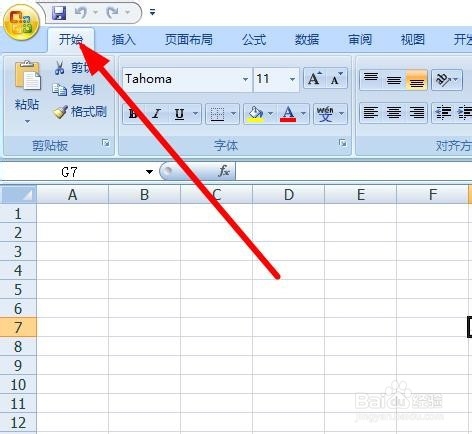Decrease the cell indent

444,112
